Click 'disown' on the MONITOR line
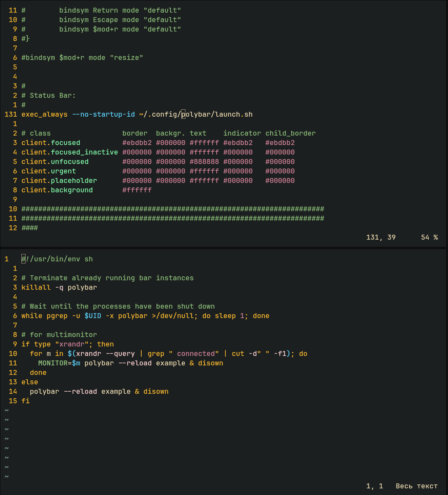Screen dimensions: 448x495 point(211,363)
